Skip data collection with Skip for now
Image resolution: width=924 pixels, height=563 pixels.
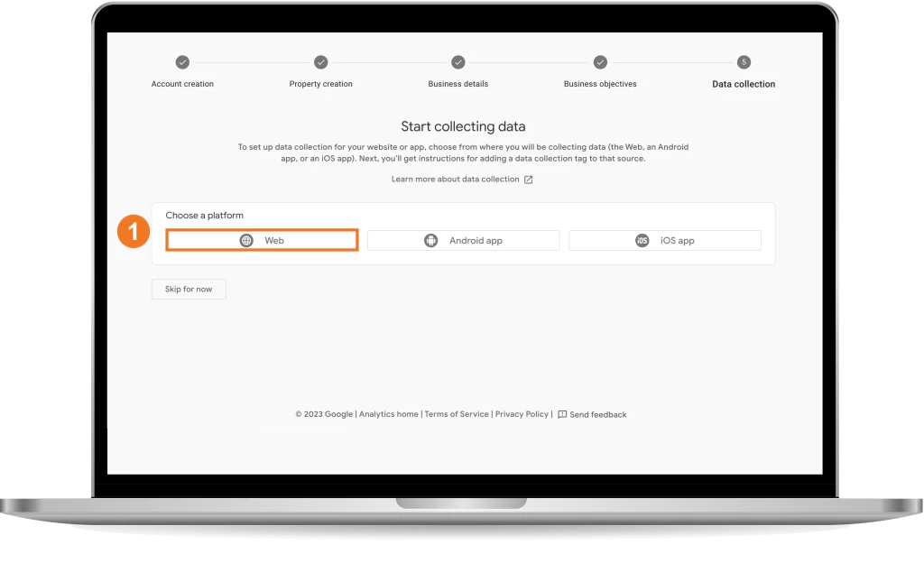click(189, 289)
